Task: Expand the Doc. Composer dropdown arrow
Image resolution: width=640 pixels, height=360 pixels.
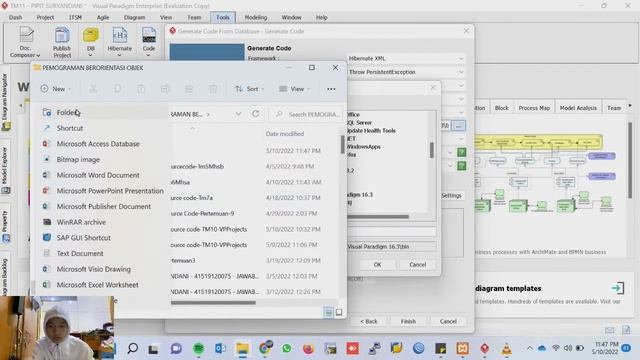Action: 38,56
